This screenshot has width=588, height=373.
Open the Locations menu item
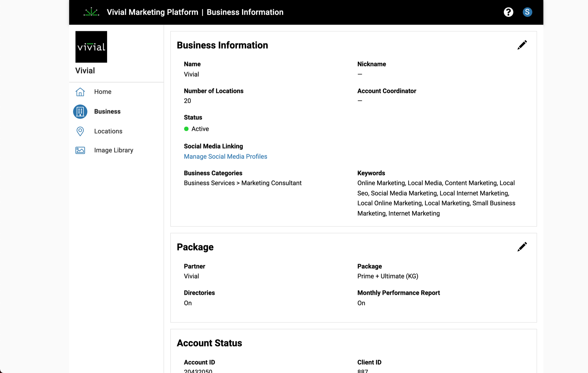[x=108, y=131]
